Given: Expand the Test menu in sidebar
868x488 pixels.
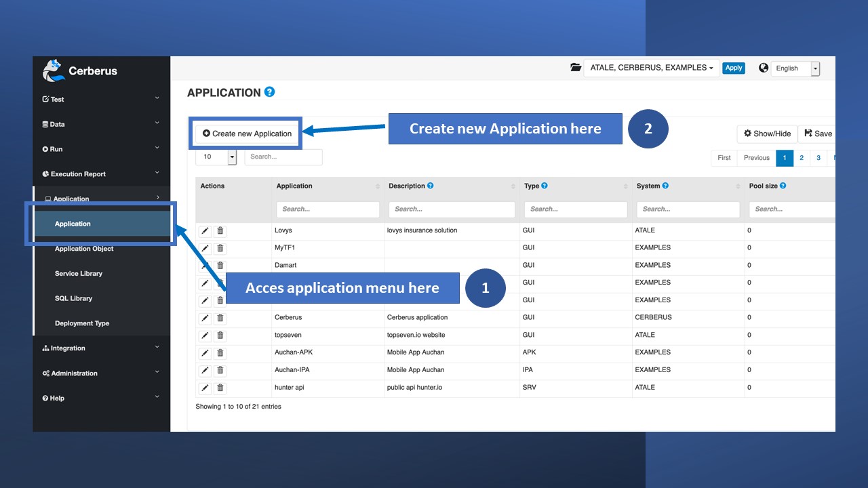Looking at the screenshot, I should coord(101,99).
